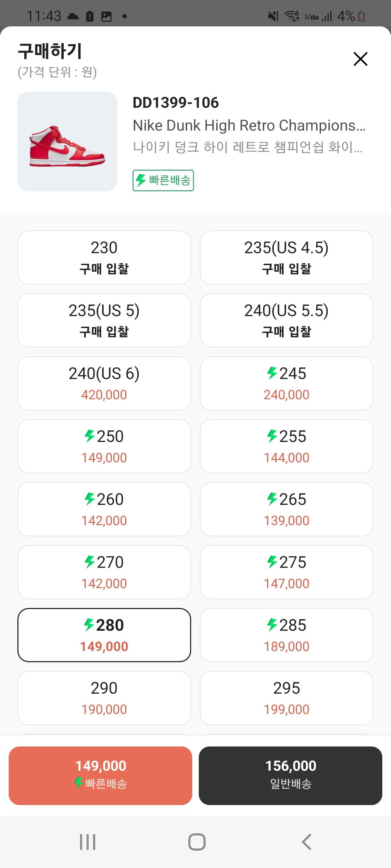Choose size 295 priced 199,000
391x868 pixels.
tap(286, 698)
